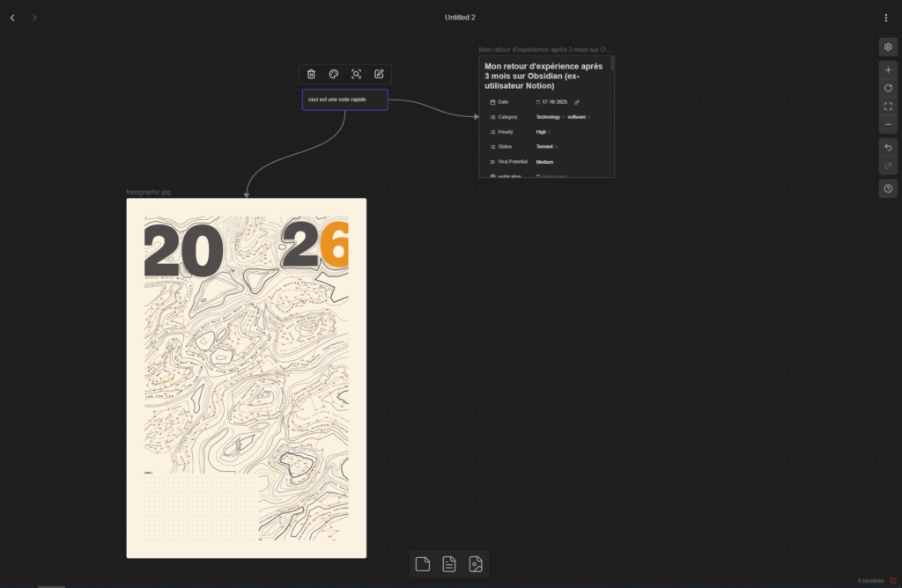Edit the selected note card
Screen dimensions: 902x588
tap(380, 75)
